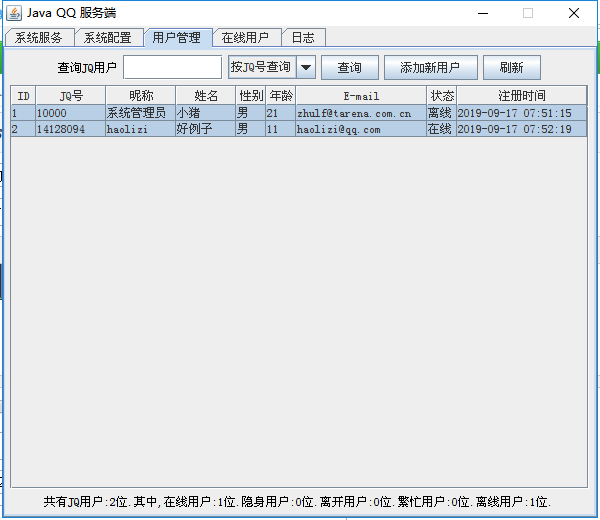
Task: Click the JQ号 column header
Action: point(71,96)
